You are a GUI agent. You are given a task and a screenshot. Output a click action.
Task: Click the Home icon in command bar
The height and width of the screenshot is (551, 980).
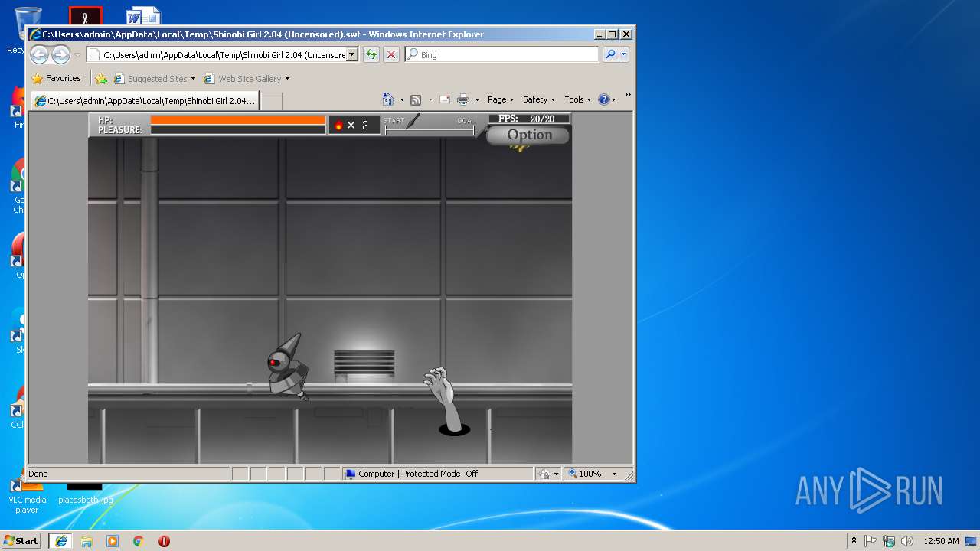coord(388,99)
